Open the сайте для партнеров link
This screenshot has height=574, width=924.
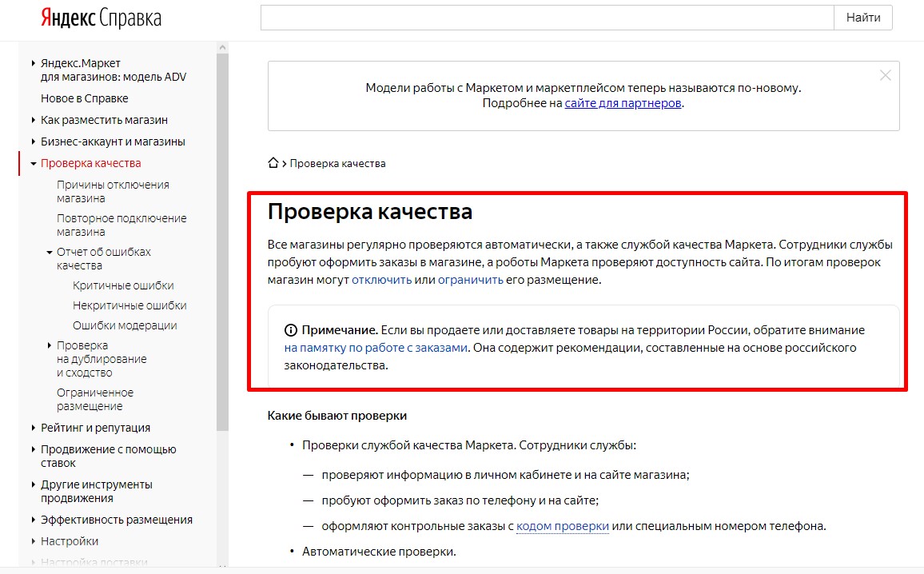pyautogui.click(x=623, y=103)
